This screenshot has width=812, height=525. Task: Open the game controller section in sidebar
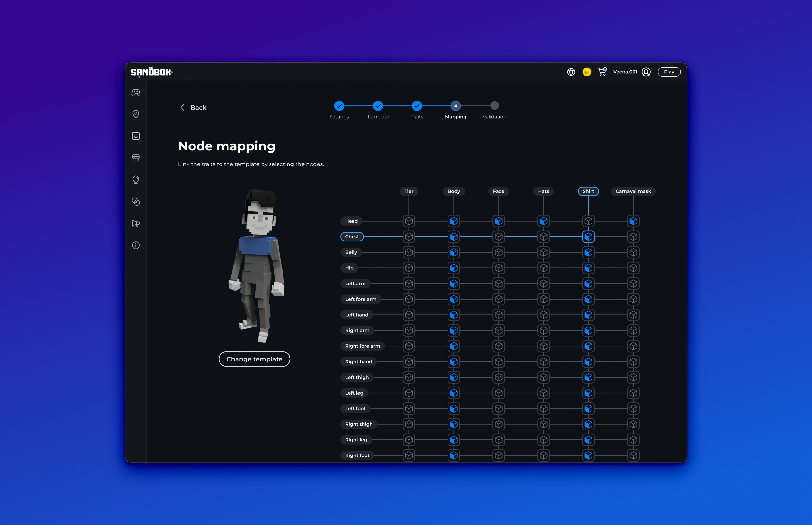point(136,92)
